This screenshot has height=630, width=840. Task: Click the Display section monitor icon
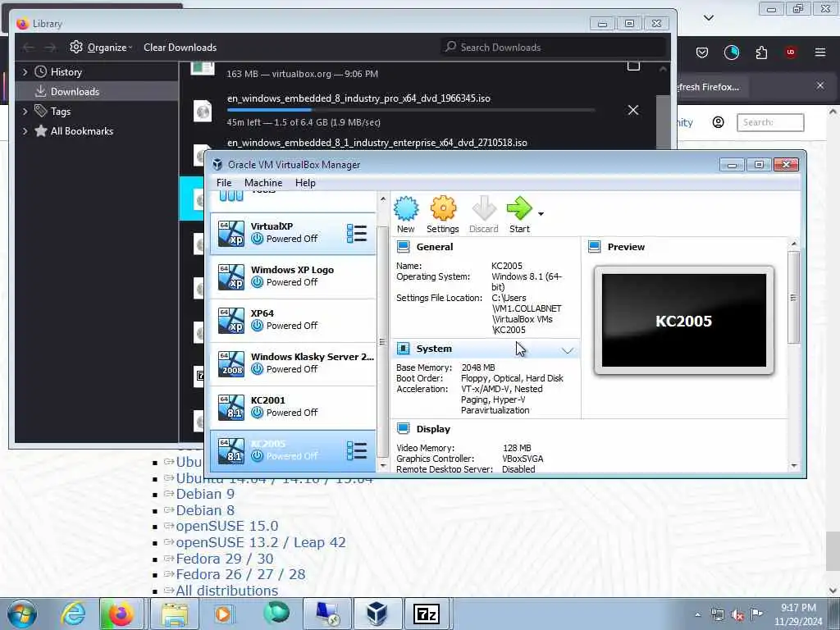(x=404, y=428)
